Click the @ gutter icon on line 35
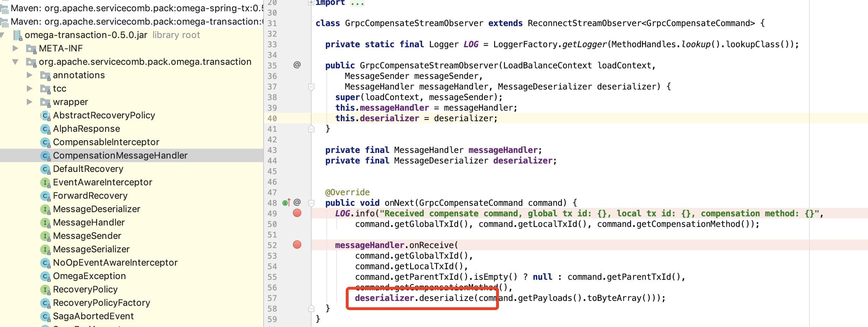 [x=297, y=65]
